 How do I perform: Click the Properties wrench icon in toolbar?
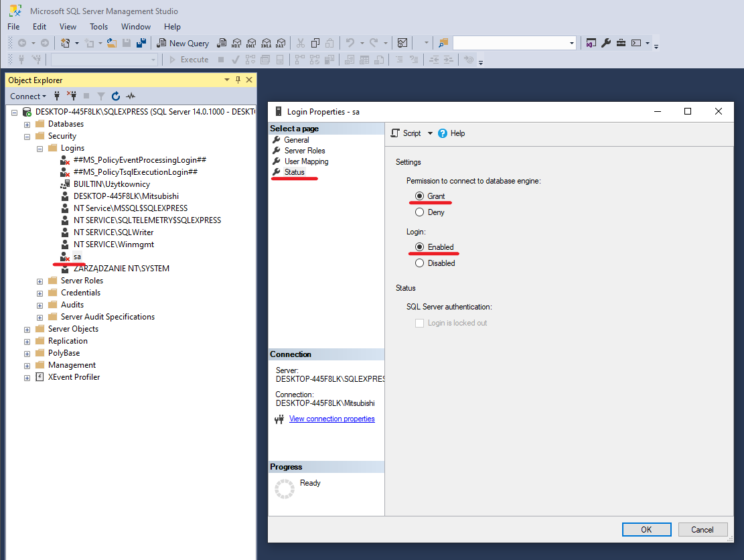pyautogui.click(x=606, y=43)
